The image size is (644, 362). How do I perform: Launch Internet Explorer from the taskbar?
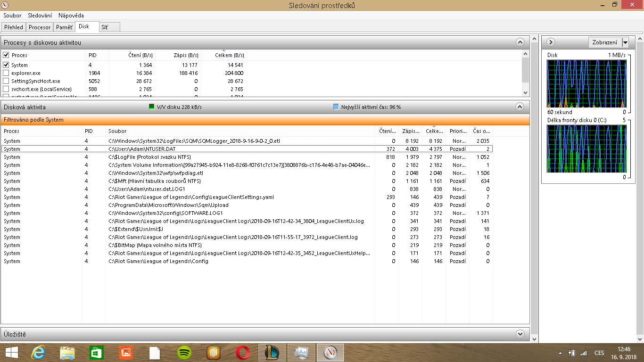[x=38, y=353]
